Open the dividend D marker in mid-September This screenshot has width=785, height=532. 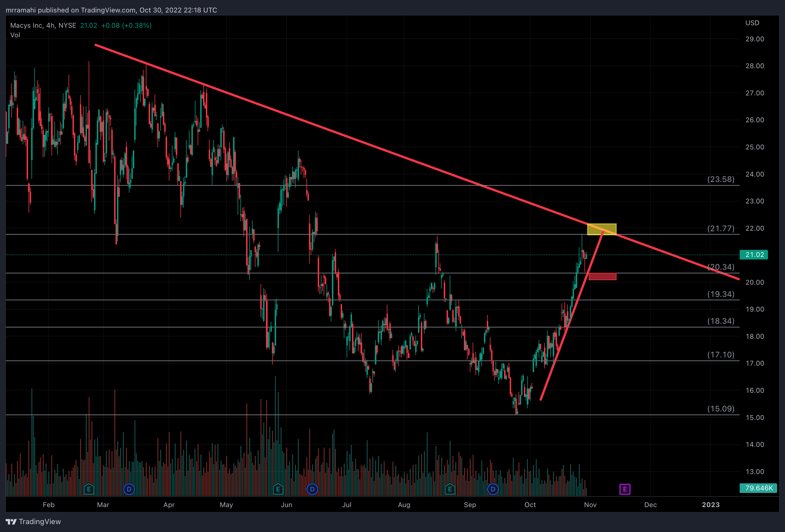click(493, 489)
